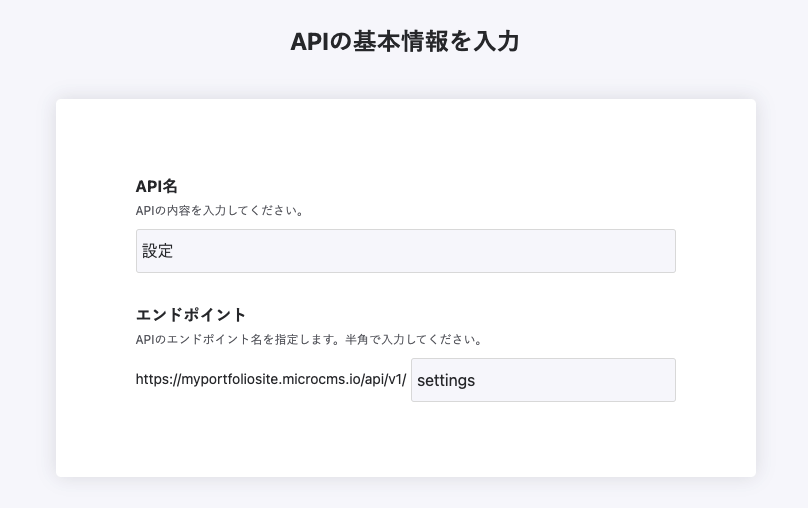Viewport: 808px width, 508px height.
Task: Click the API名 field label
Action: [x=156, y=187]
